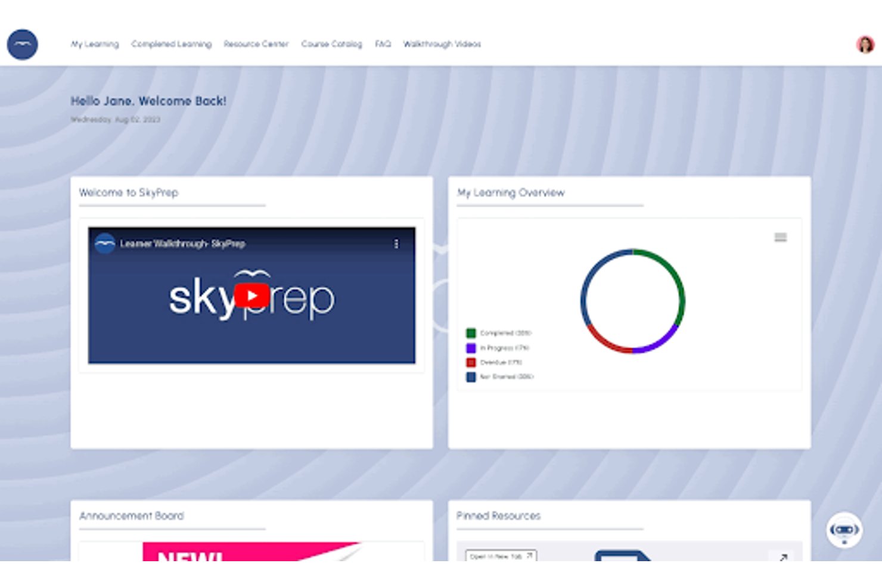The image size is (882, 588).
Task: Click the My Learning Overview widget title
Action: (x=511, y=192)
